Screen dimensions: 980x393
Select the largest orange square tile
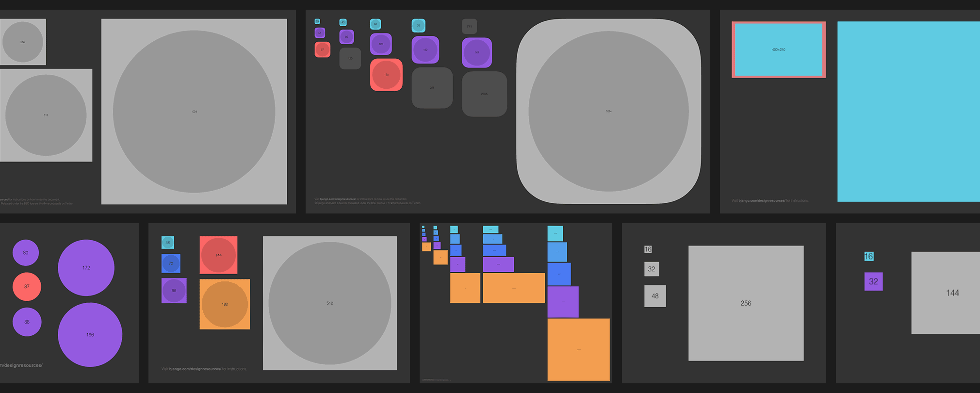pos(579,350)
